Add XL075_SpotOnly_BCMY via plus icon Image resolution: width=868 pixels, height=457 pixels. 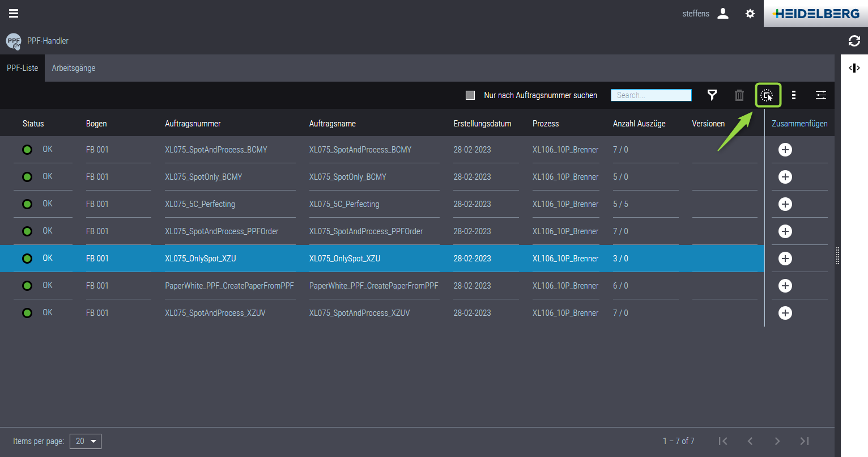[x=785, y=177]
